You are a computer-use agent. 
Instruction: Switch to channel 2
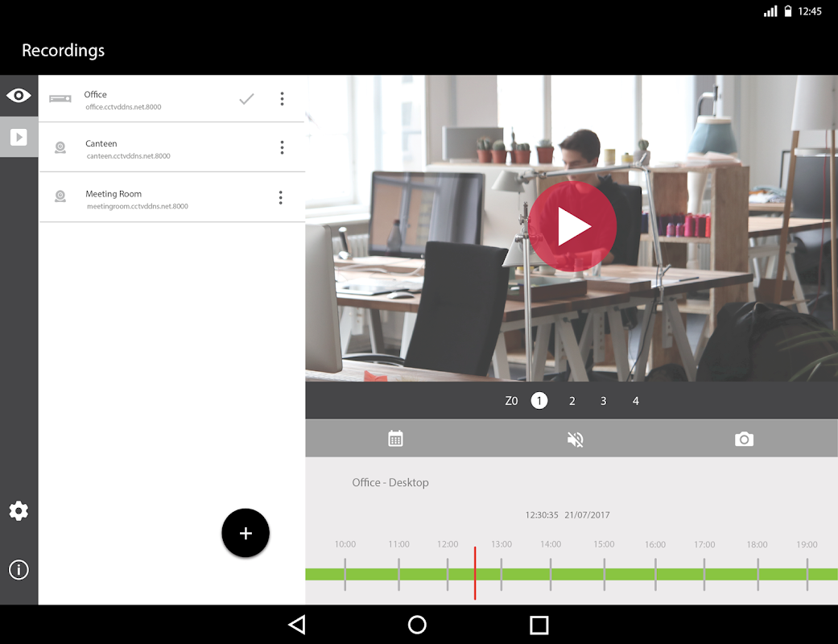click(572, 401)
